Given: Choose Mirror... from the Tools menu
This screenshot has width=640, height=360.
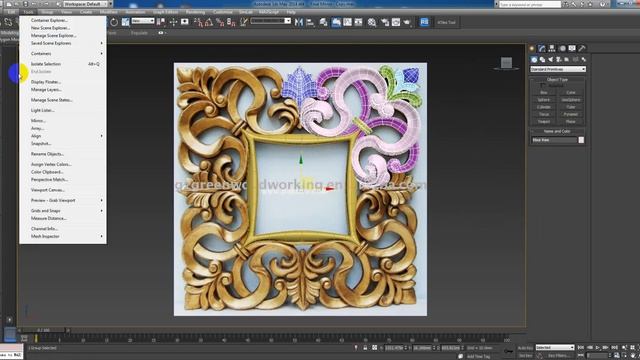Looking at the screenshot, I should [x=63, y=121].
